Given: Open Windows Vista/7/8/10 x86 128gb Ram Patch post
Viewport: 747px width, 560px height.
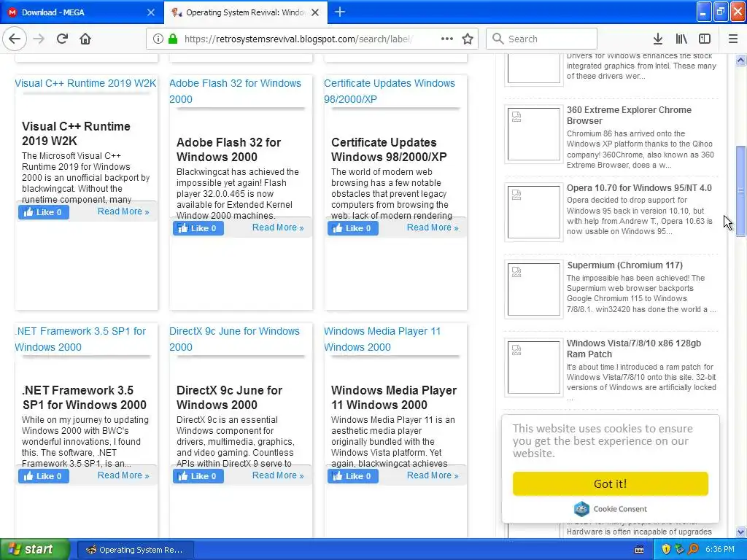Looking at the screenshot, I should (x=634, y=349).
